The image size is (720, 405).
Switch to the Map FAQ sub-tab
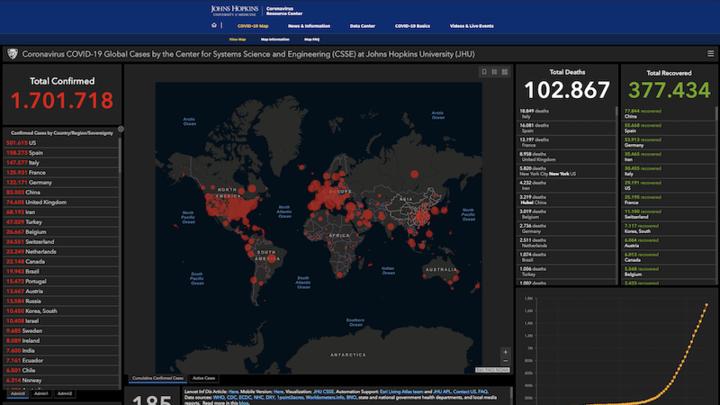(312, 39)
